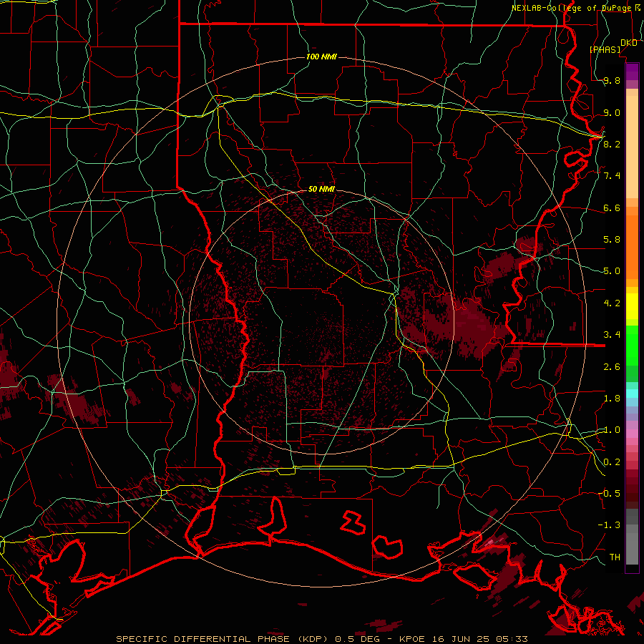Select the 1.0 value on the color scale
Viewport: 644px width, 644px height.
(x=612, y=430)
